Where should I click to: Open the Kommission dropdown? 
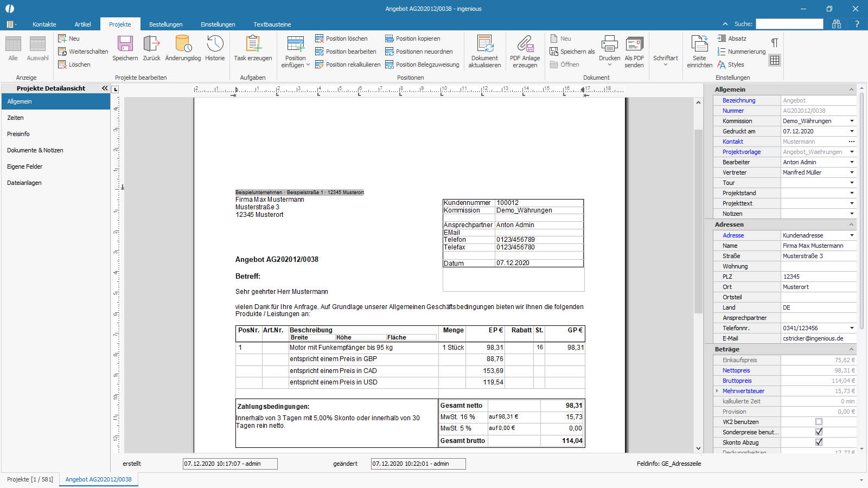[x=852, y=121]
